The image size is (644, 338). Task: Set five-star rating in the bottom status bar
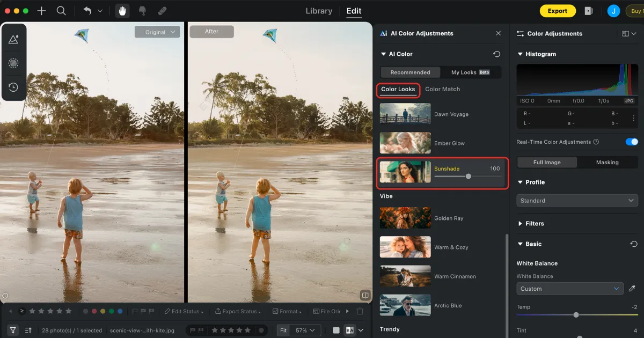(247, 330)
